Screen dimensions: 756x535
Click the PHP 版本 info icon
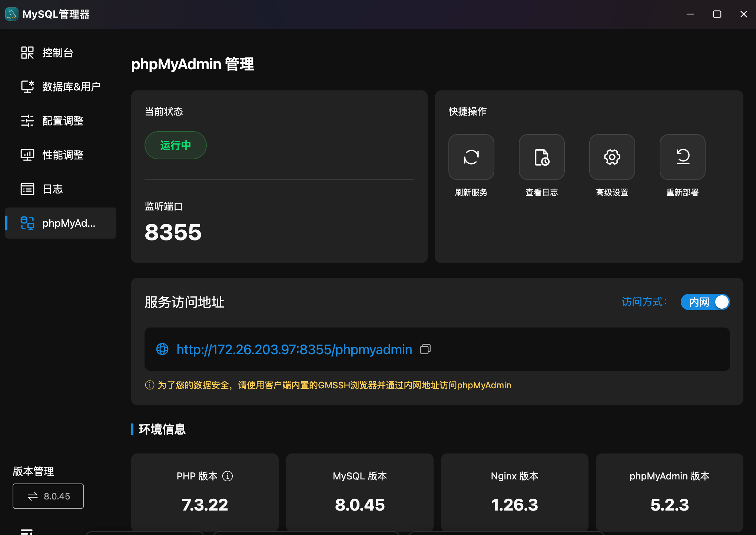click(x=228, y=476)
